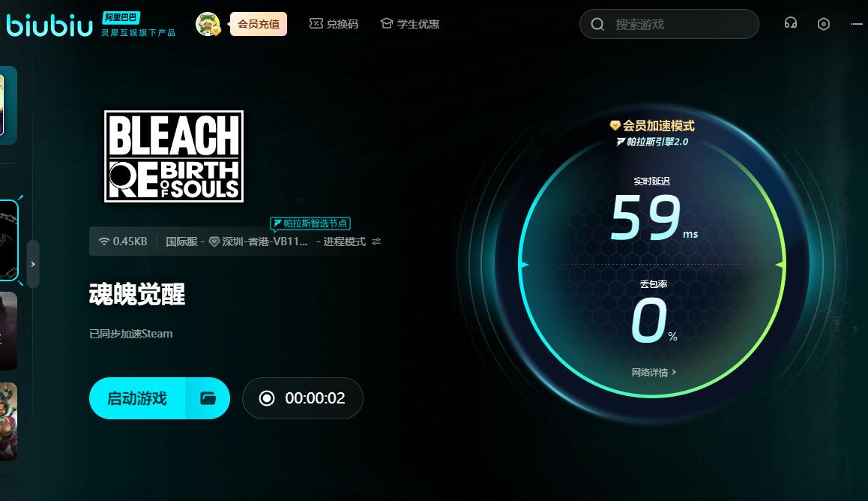Open the 会员充值 membership recharge button
Image resolution: width=868 pixels, height=501 pixels.
pos(259,24)
